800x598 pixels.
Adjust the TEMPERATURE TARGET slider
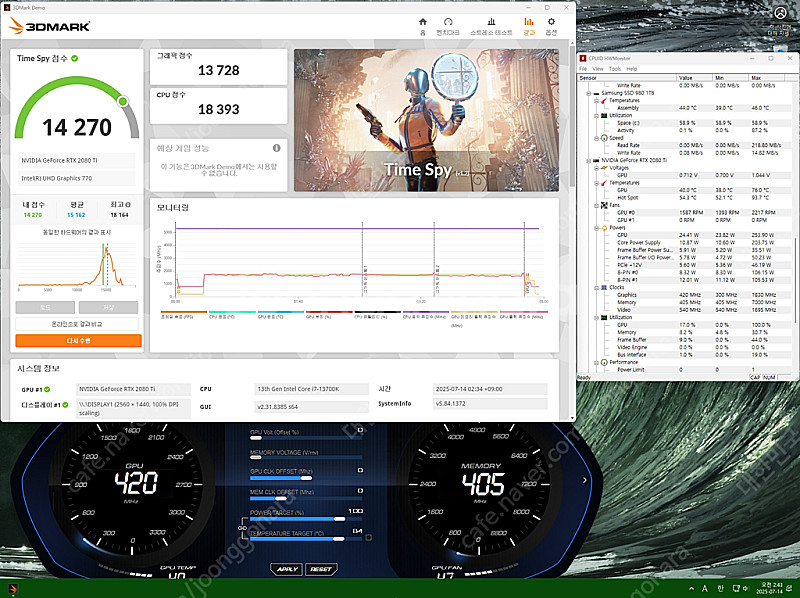(x=338, y=539)
